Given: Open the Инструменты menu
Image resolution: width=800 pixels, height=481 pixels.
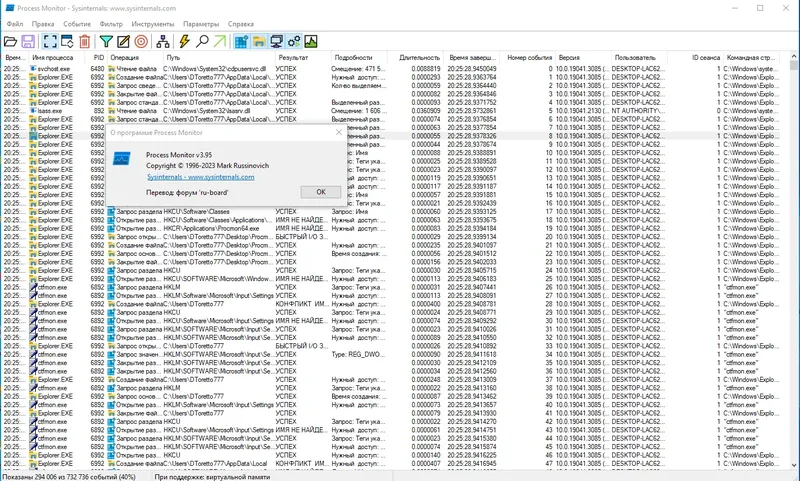Looking at the screenshot, I should (153, 24).
